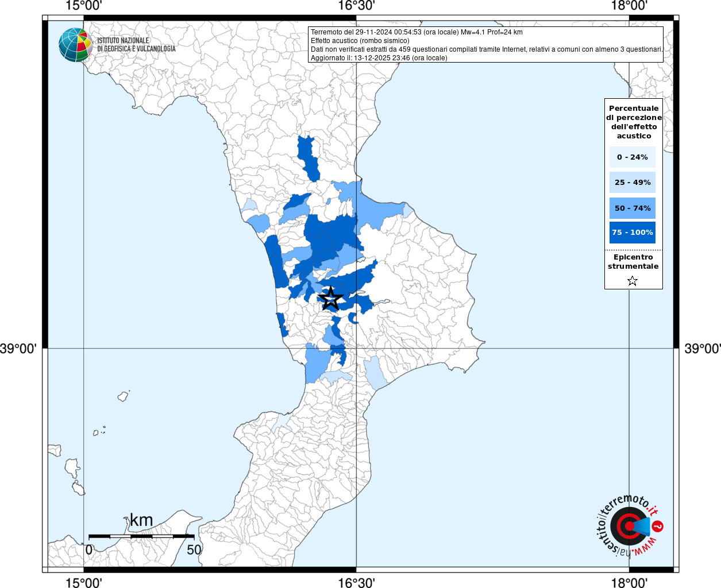Click the 'Aggiornato il' update date line
The image size is (721, 588).
click(x=379, y=58)
